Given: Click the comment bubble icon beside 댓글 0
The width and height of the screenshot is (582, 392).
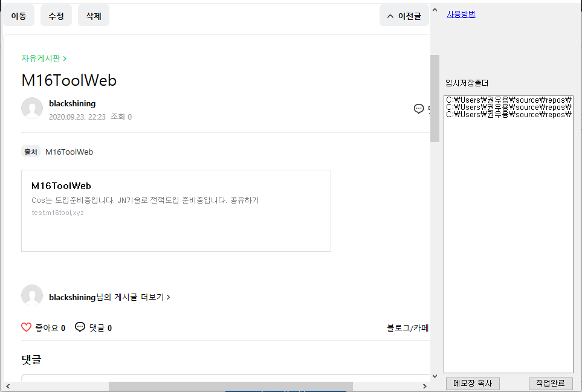Looking at the screenshot, I should 80,327.
